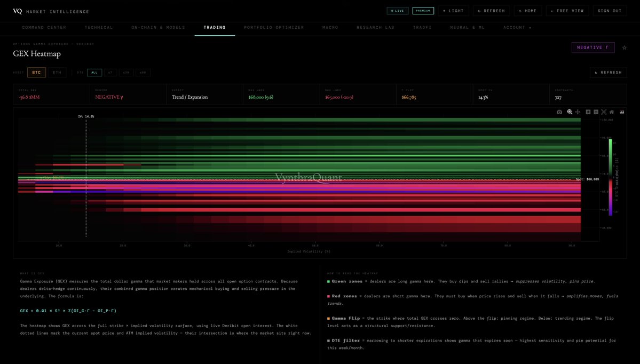640x364 pixels.
Task: Click the LIVE status badge
Action: 398,11
